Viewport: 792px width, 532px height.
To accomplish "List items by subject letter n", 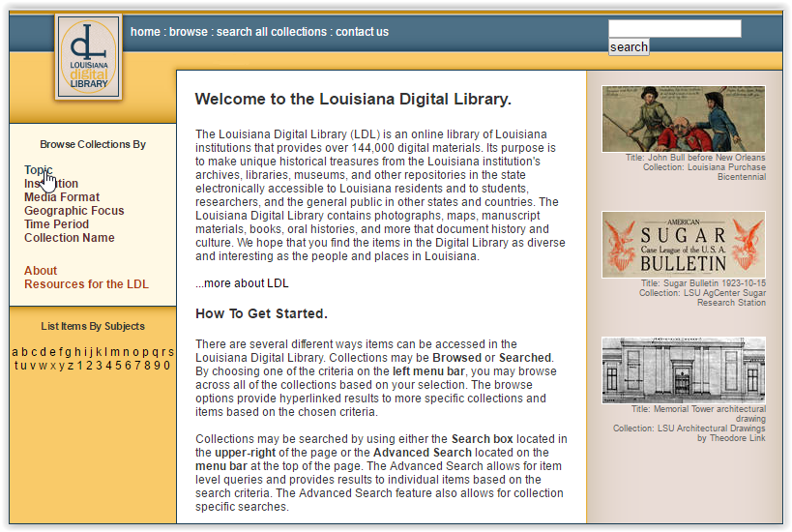I will [127, 352].
